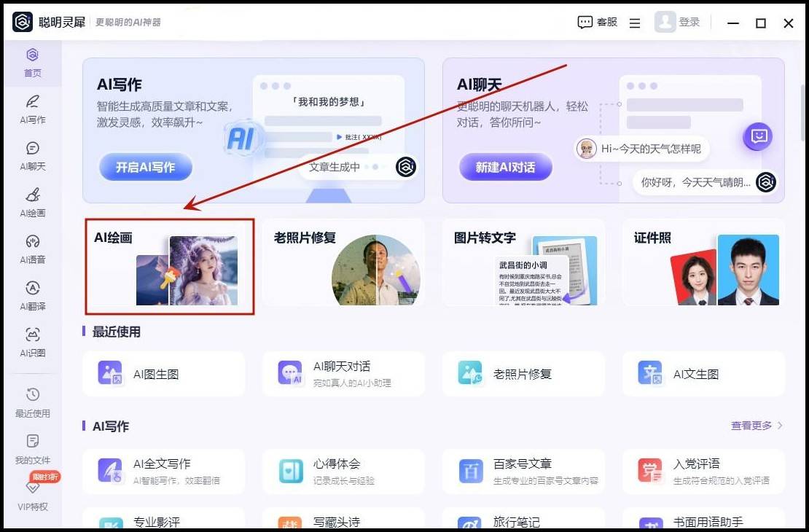Click the user avatar icon beside 登录

point(665,22)
